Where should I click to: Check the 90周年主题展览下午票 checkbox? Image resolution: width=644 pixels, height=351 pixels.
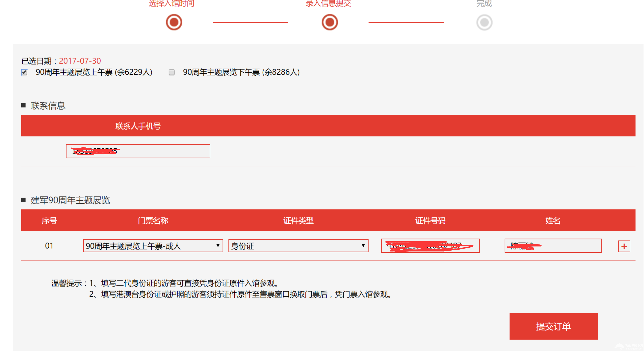(x=171, y=72)
